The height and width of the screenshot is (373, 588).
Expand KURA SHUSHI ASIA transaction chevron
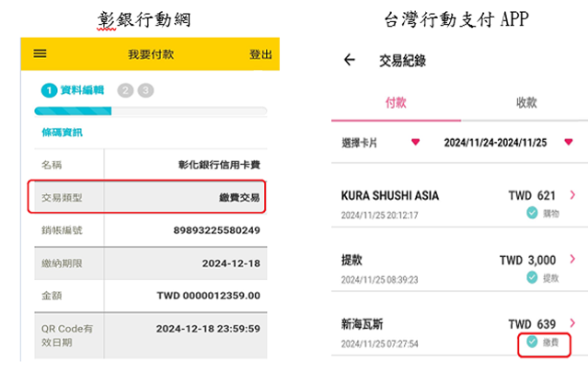click(572, 195)
